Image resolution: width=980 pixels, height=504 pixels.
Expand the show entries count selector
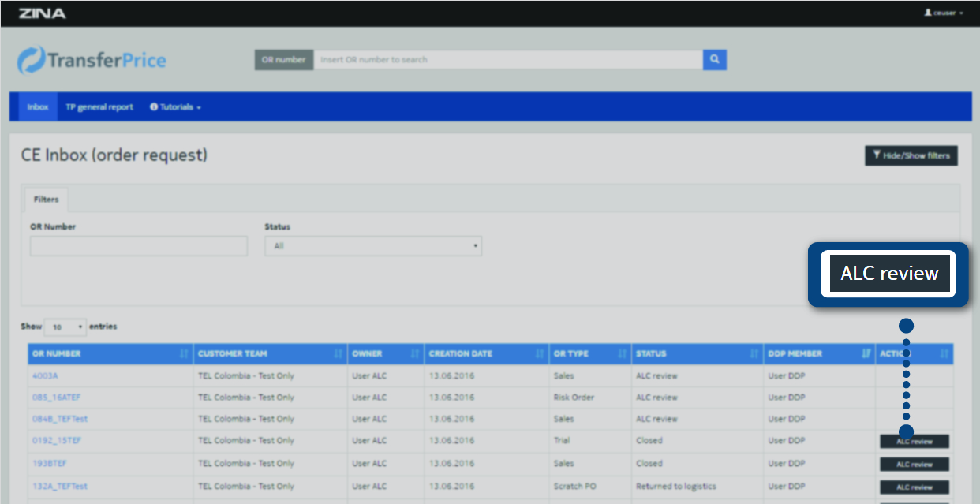point(65,327)
